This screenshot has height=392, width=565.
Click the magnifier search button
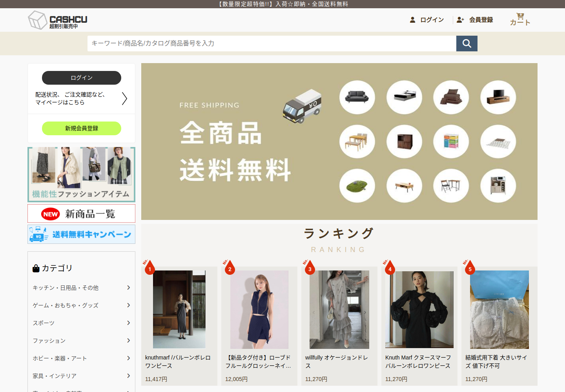tap(467, 44)
